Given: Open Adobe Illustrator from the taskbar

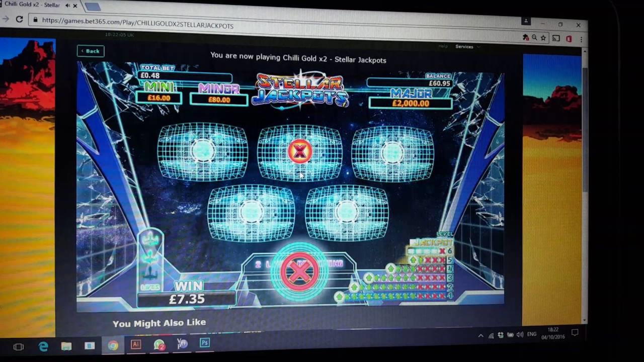Looking at the screenshot, I should click(x=136, y=344).
